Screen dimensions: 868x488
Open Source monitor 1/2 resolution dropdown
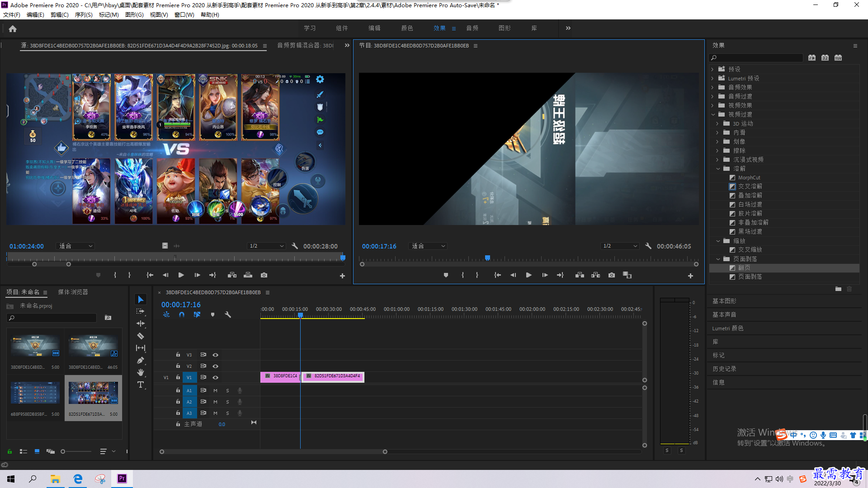(x=266, y=246)
